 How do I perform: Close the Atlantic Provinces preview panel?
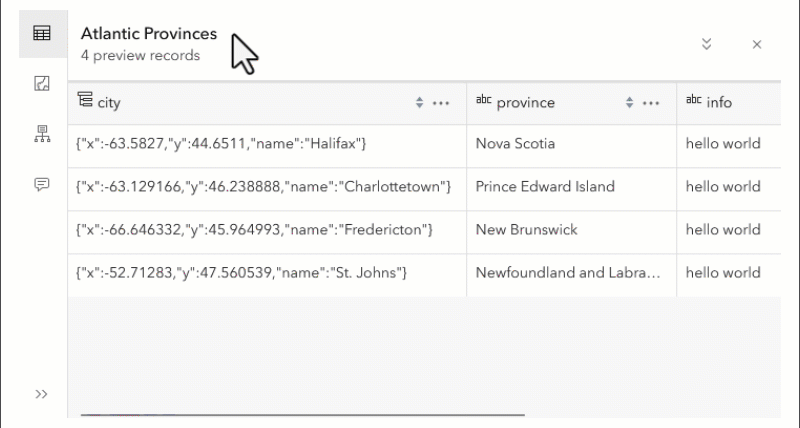(x=757, y=44)
